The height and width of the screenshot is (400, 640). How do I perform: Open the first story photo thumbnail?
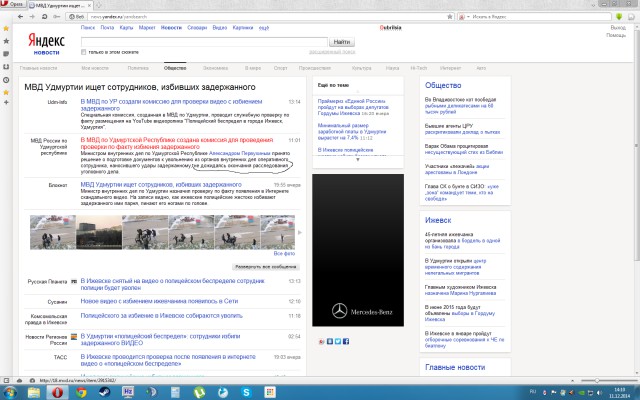pyautogui.click(x=53, y=232)
